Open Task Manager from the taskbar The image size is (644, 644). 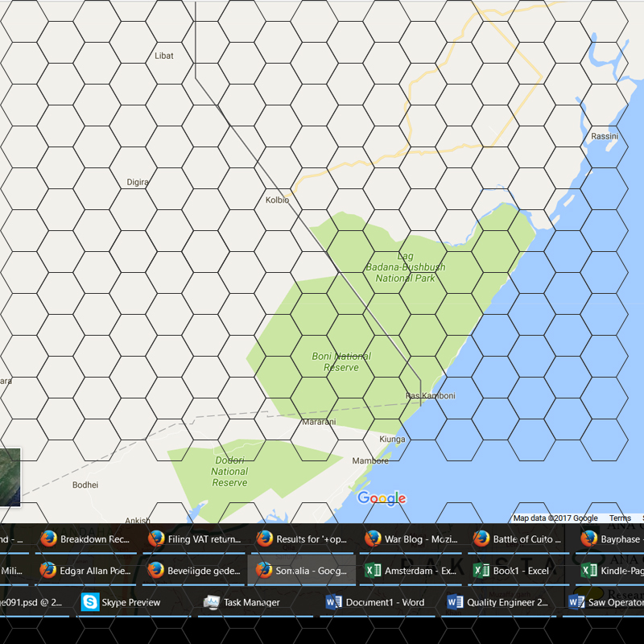254,602
